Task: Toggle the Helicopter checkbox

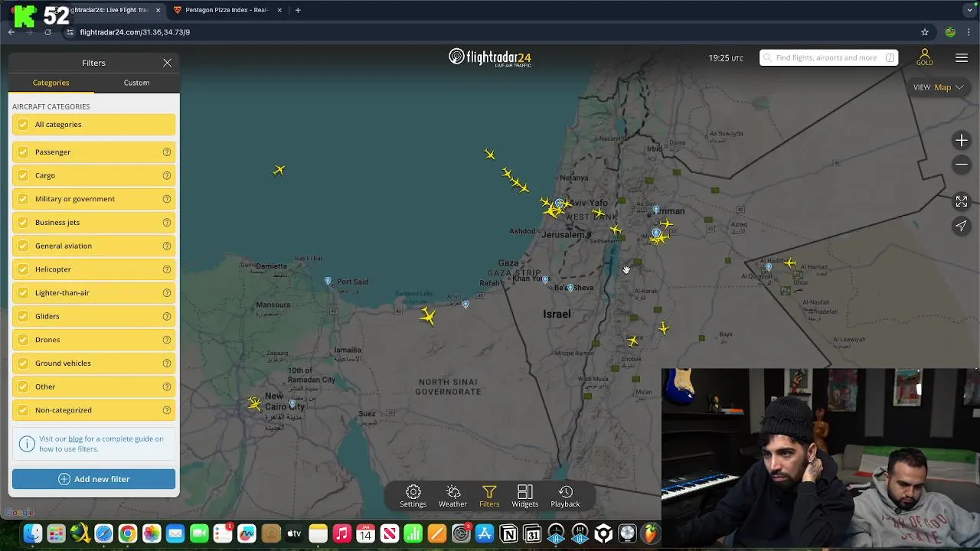Action: [23, 269]
